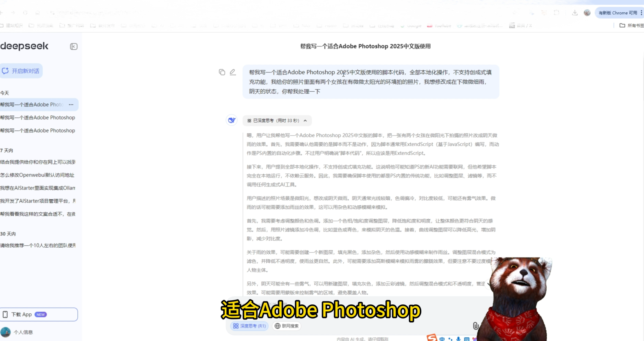The image size is (644, 341).
Task: Click thinking paragraph starting 接下来，用户提到全部本地化操作
Action: 372,176
